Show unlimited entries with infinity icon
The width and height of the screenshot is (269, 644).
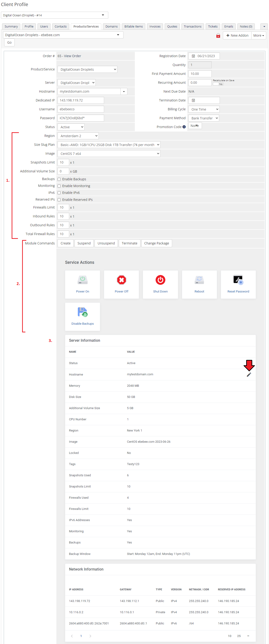tap(248, 636)
